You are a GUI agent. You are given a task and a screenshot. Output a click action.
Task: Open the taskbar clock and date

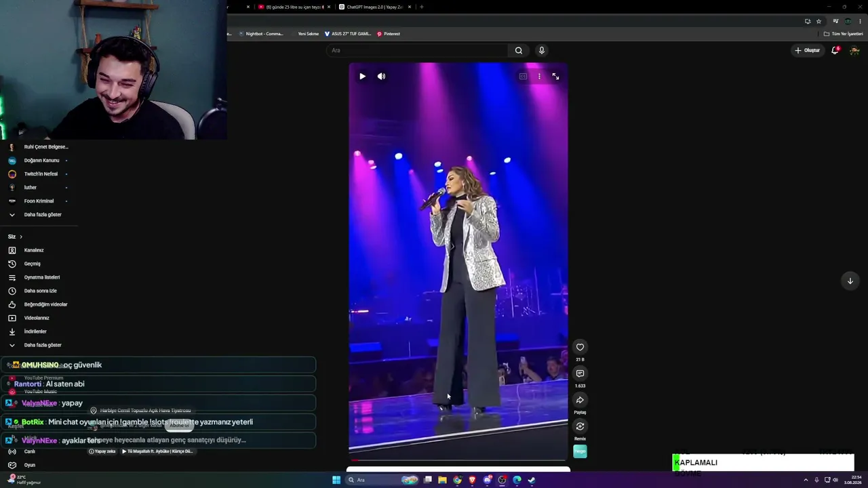click(x=852, y=480)
